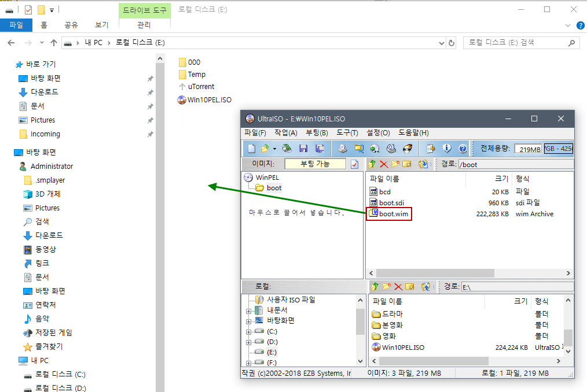The height and width of the screenshot is (392, 587).
Task: Click the Add to image icon beside the E:\ path
Action: [x=425, y=287]
